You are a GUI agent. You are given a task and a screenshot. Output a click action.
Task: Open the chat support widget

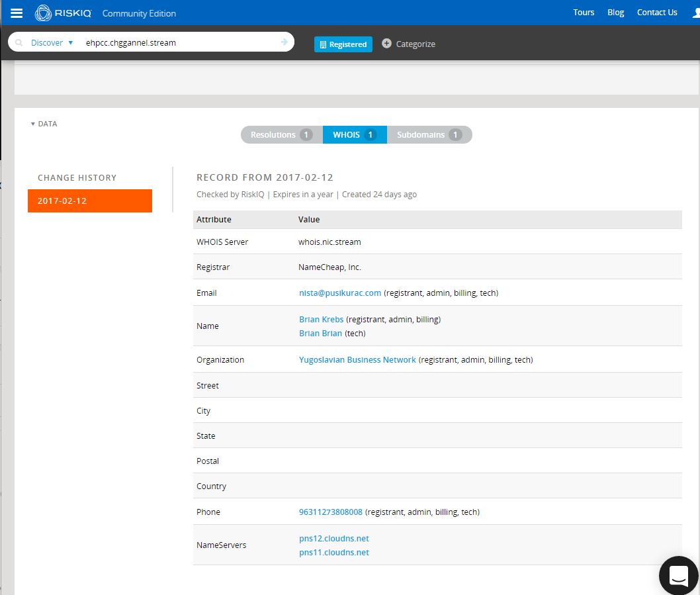679,575
